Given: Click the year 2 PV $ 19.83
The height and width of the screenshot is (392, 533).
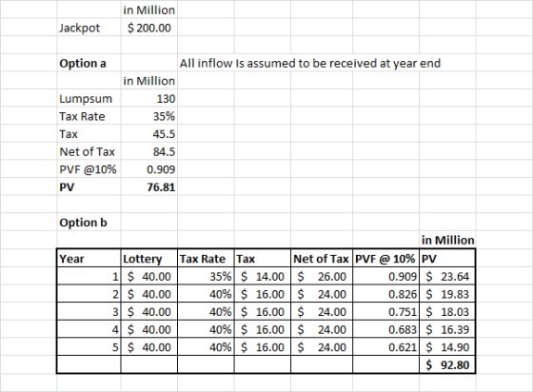Looking at the screenshot, I should point(447,294).
